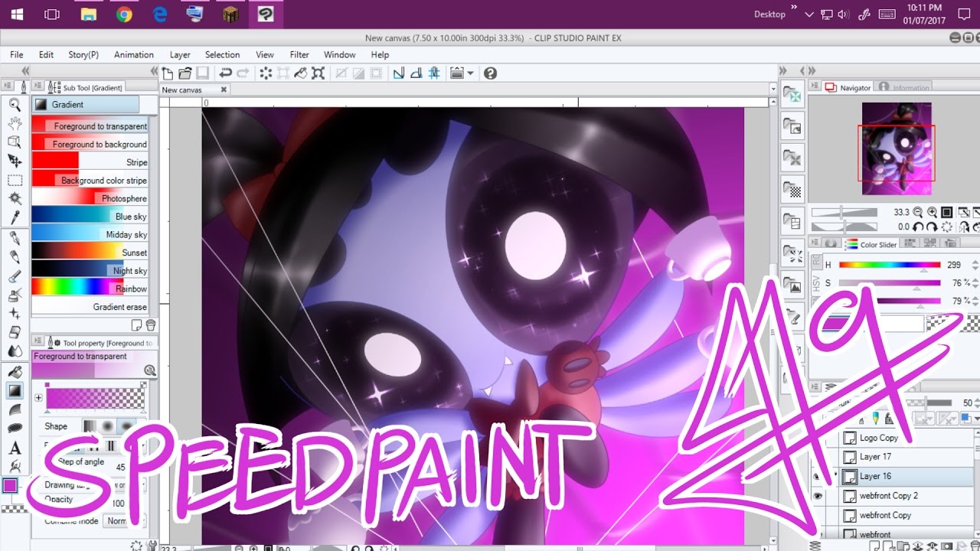This screenshot has width=980, height=551.
Task: Toggle Snap to Ruler in toolbar
Action: click(x=398, y=73)
